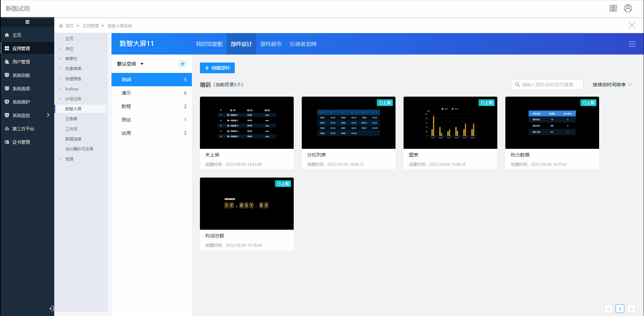Open the 按修改时间排序 sort dropdown
The width and height of the screenshot is (644, 316).
click(612, 85)
